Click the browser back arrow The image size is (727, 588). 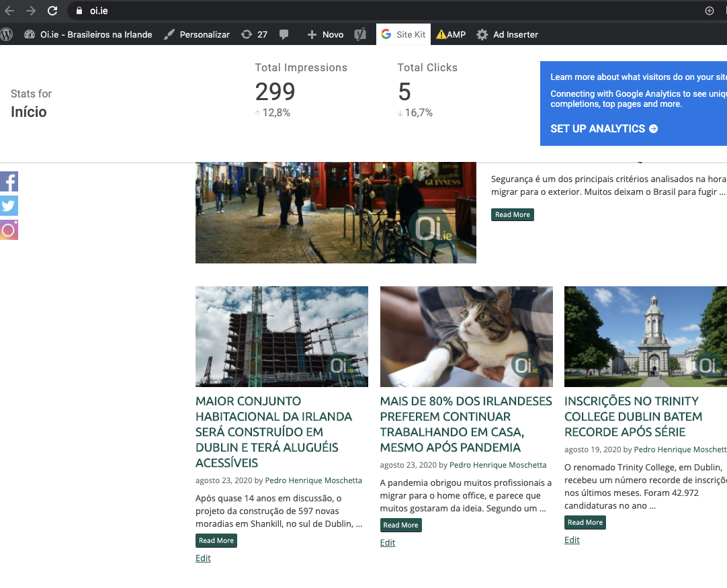[x=9, y=11]
